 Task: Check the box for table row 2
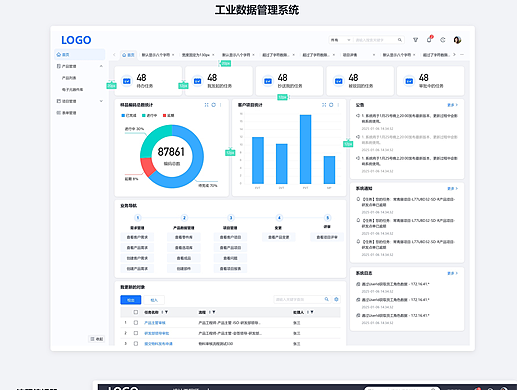coord(136,333)
